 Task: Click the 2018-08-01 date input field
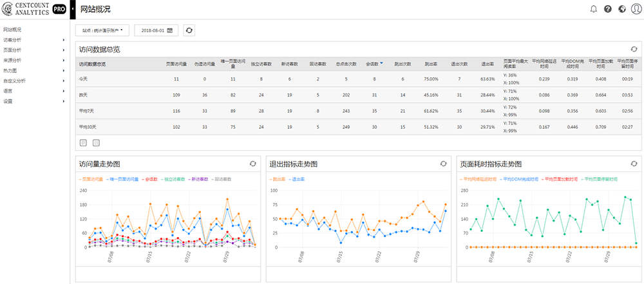pyautogui.click(x=156, y=30)
